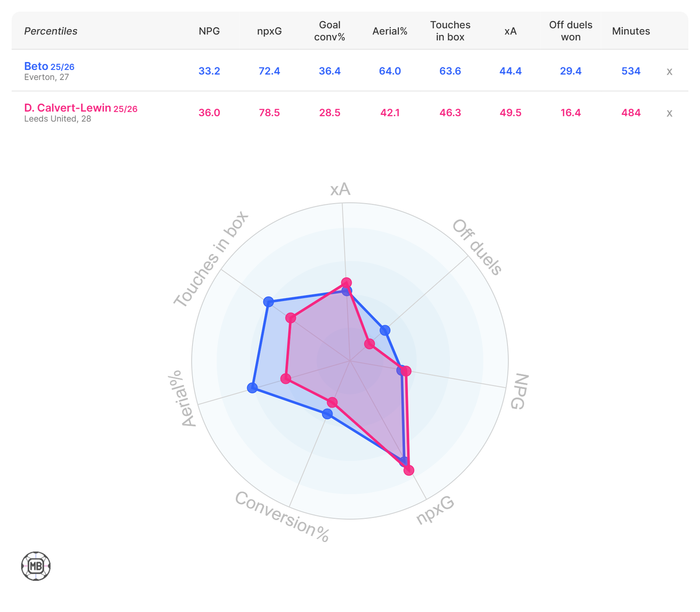Open the Beto player name link
This screenshot has width=700, height=612.
point(36,66)
